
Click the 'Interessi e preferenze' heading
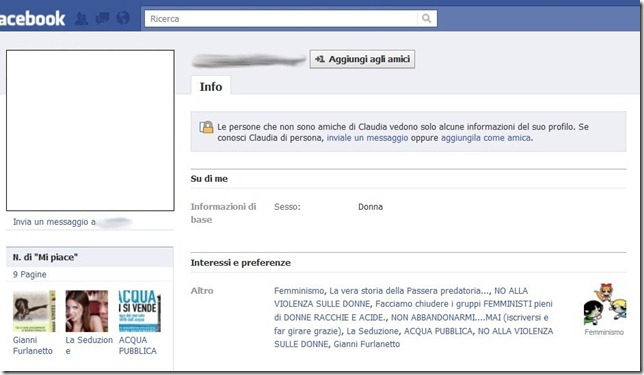pyautogui.click(x=240, y=263)
